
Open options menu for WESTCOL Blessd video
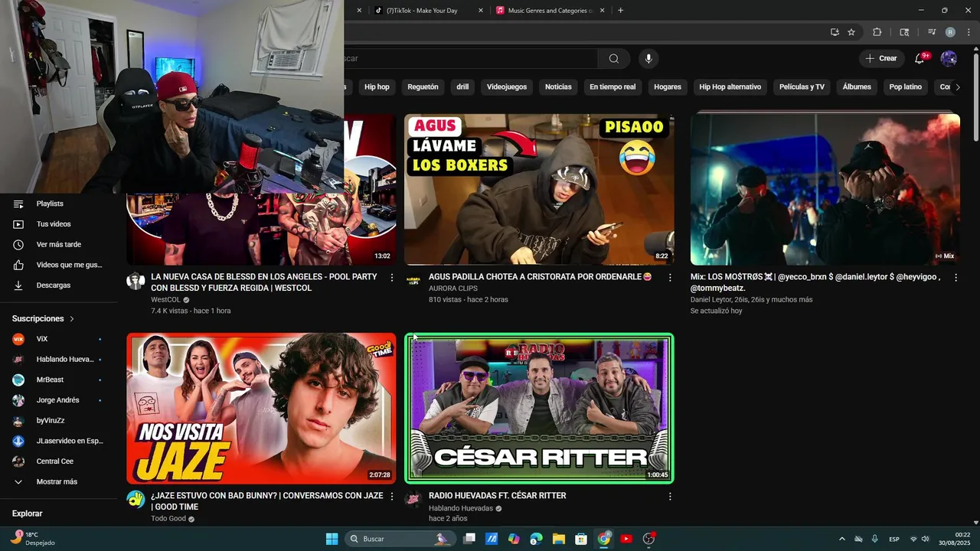point(392,278)
